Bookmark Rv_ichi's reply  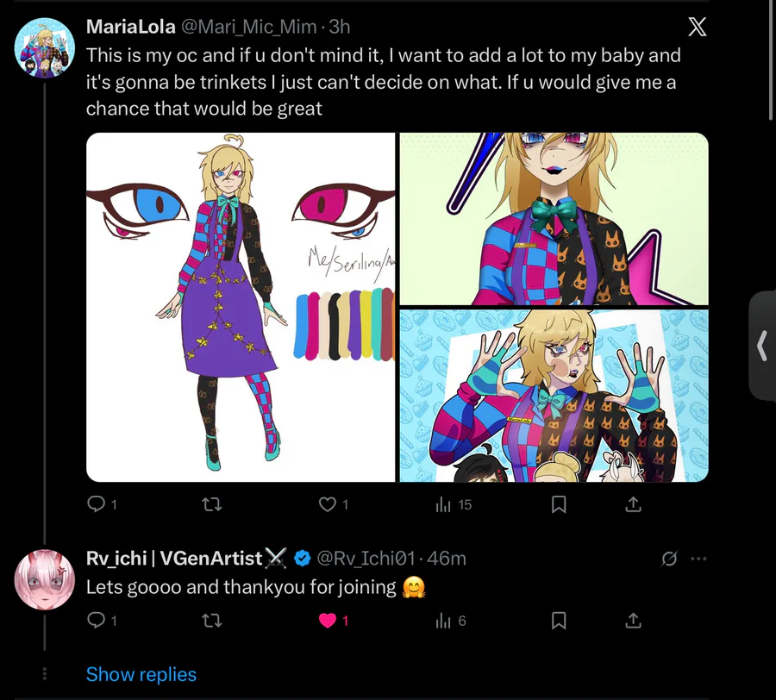(x=559, y=620)
